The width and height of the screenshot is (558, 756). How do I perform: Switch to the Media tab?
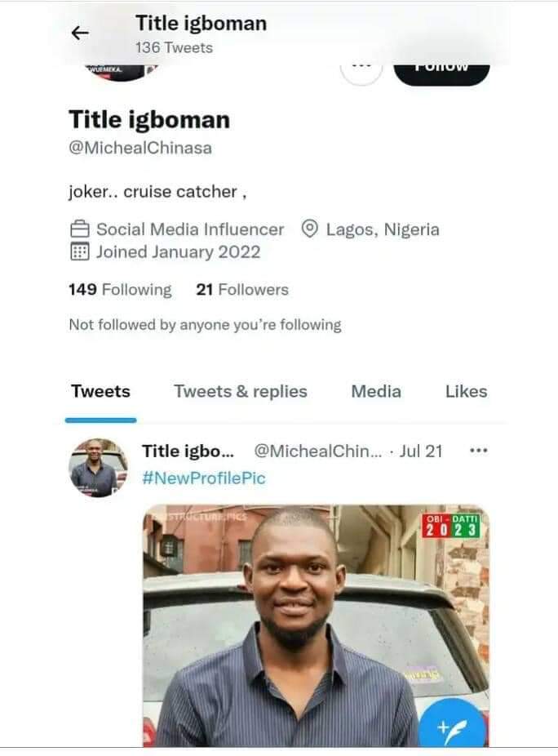[376, 392]
